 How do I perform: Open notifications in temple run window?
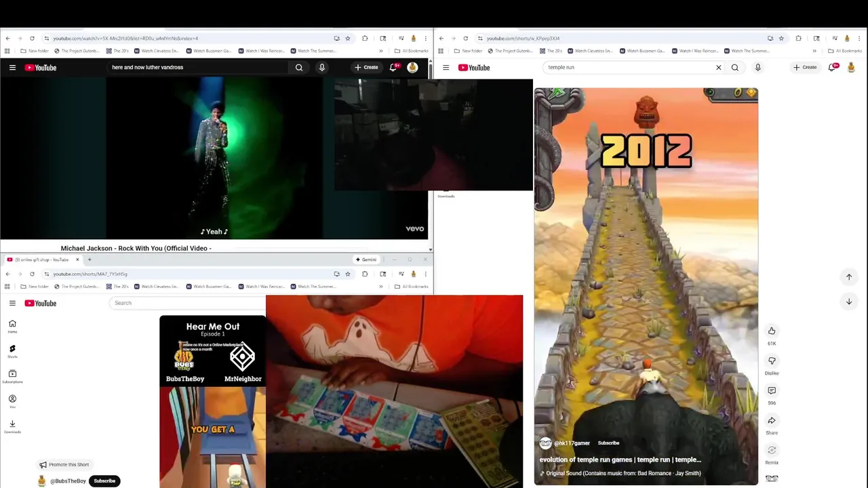pyautogui.click(x=833, y=67)
